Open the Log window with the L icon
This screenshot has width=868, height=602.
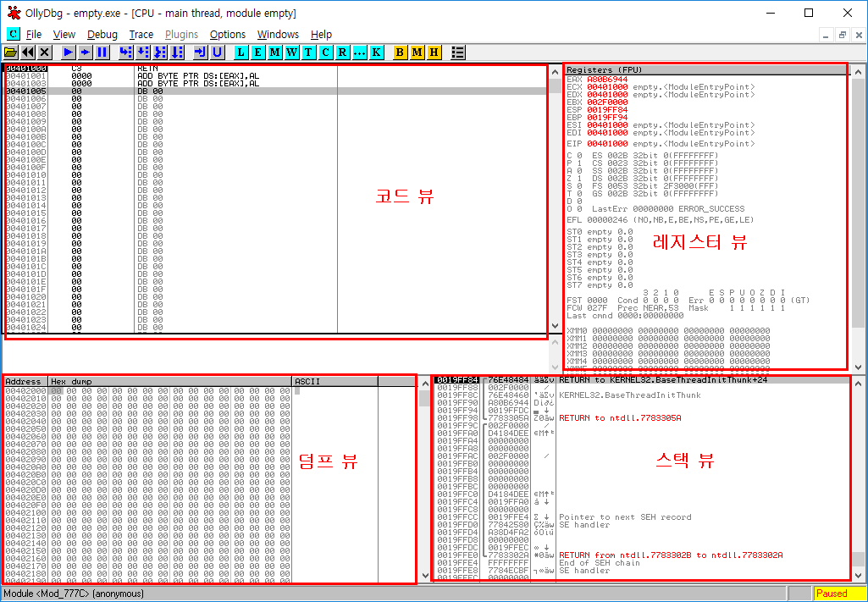(240, 52)
